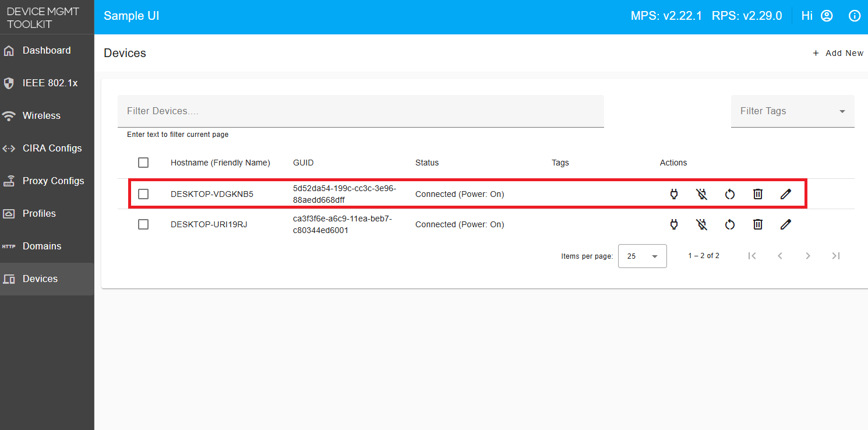
Task: Click reset icon for DESKTOP-URI19RJ
Action: pyautogui.click(x=730, y=224)
